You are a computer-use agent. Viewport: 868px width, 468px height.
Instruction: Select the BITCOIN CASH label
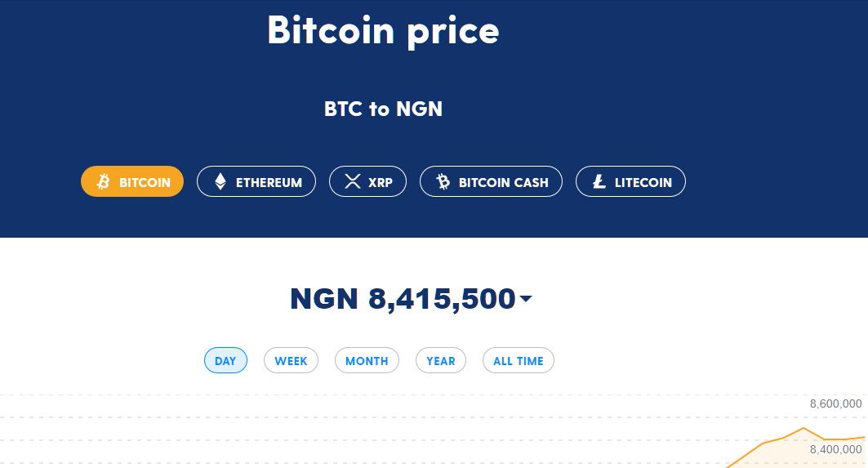click(503, 182)
